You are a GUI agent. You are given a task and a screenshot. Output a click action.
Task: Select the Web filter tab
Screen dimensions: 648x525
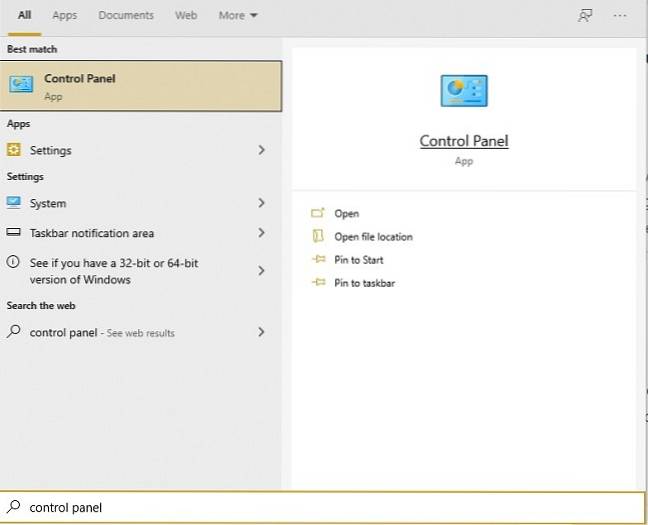point(186,16)
